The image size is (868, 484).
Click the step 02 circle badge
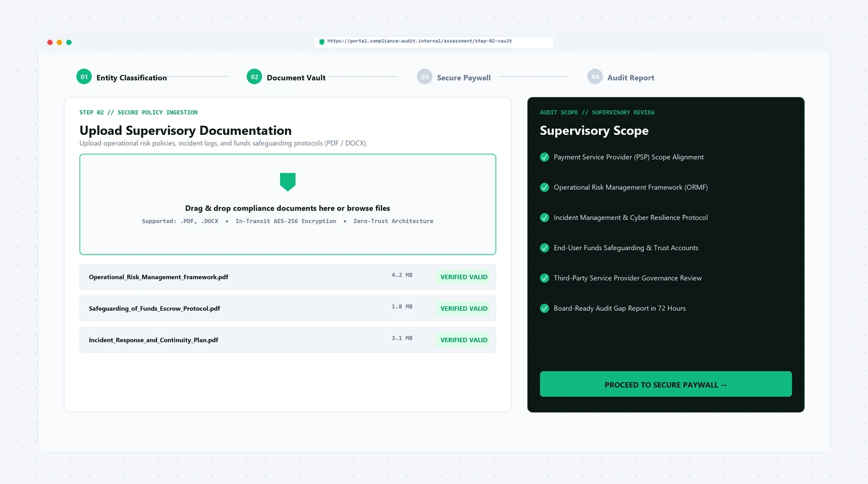[254, 77]
